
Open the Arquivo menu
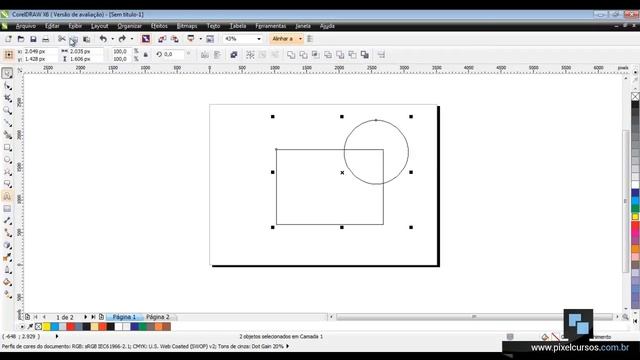[x=25, y=26]
